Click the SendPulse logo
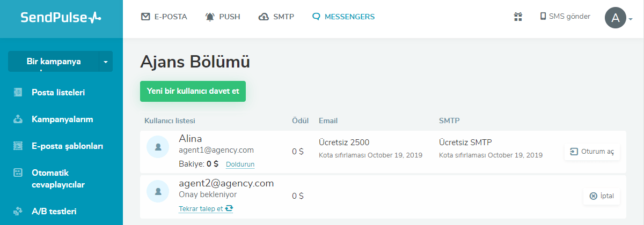The width and height of the screenshot is (644, 225). point(61,18)
